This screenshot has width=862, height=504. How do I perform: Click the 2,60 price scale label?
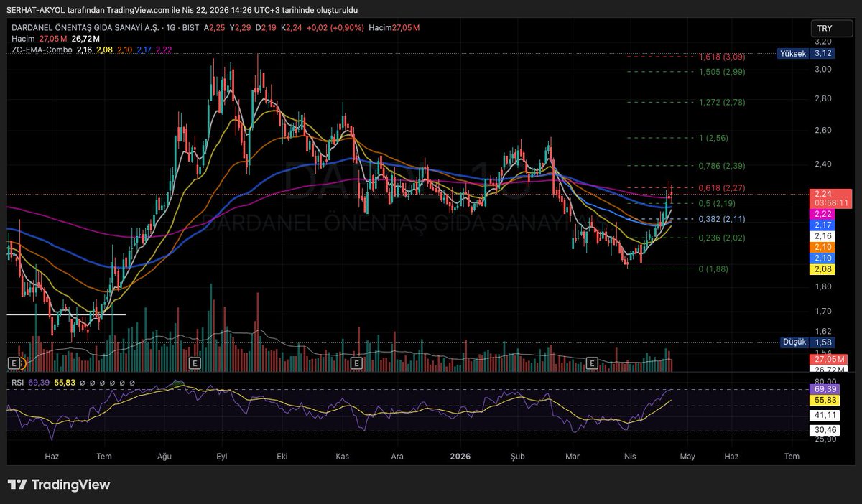click(x=824, y=130)
